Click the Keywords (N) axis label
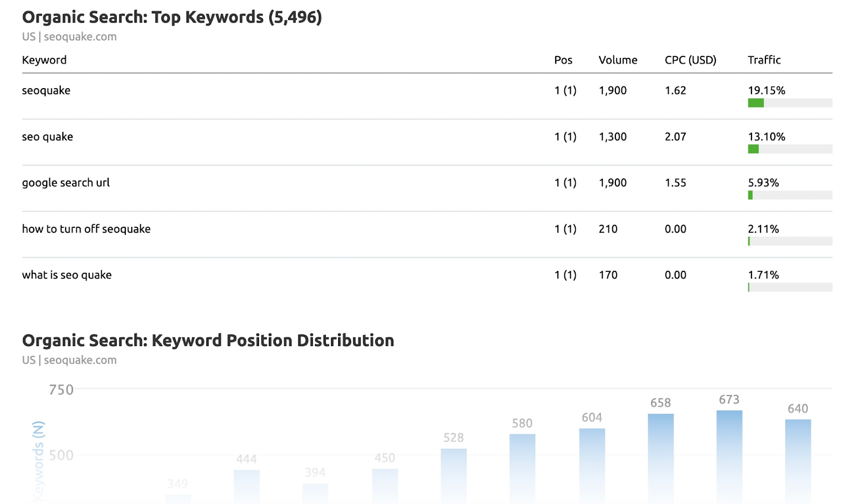Screen dimensions: 860x504 click(39, 463)
